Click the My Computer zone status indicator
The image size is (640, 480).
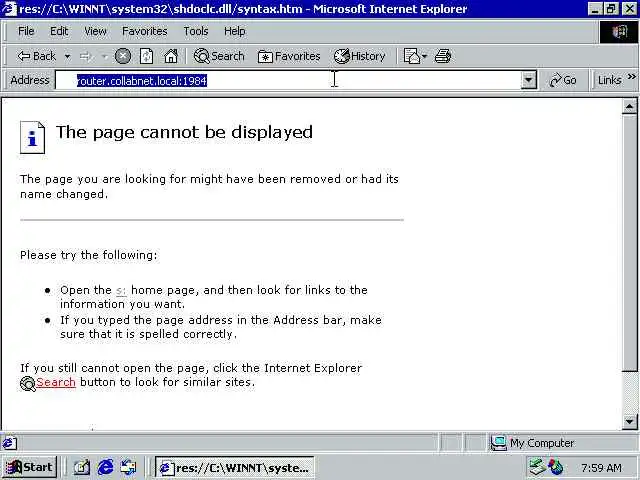pos(532,443)
